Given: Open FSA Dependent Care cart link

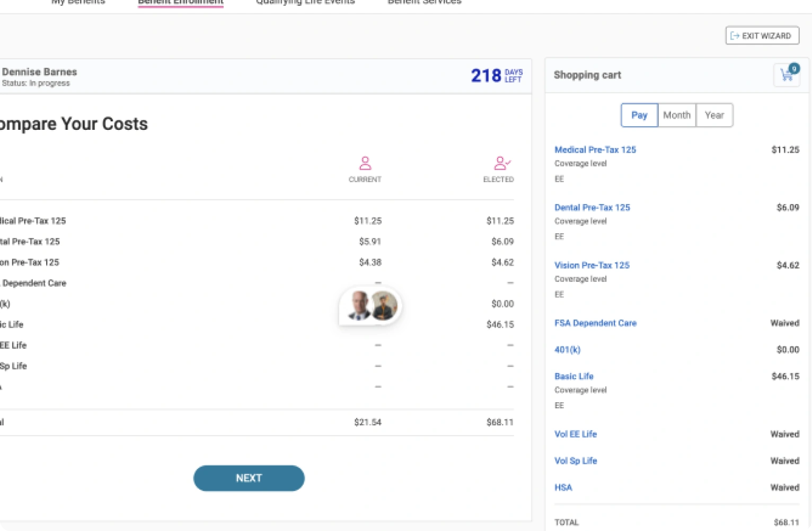Looking at the screenshot, I should coord(595,323).
